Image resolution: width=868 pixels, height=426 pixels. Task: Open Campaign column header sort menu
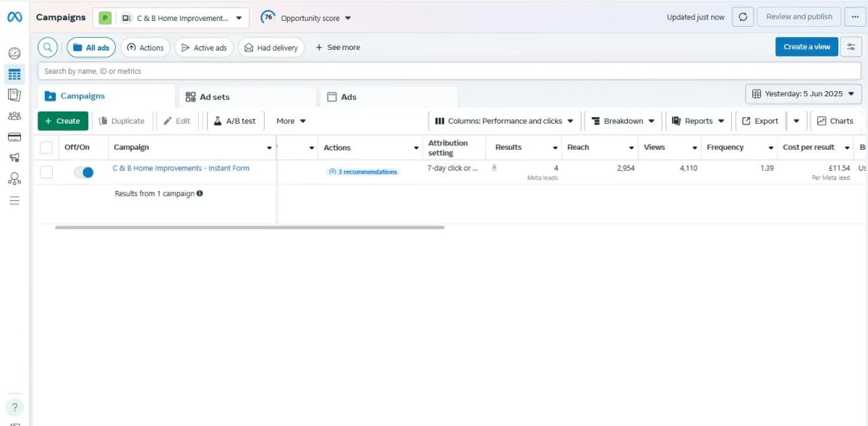[x=269, y=148]
